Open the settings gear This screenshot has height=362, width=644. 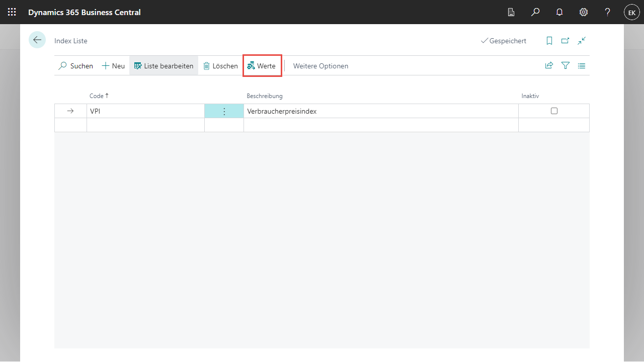point(584,12)
